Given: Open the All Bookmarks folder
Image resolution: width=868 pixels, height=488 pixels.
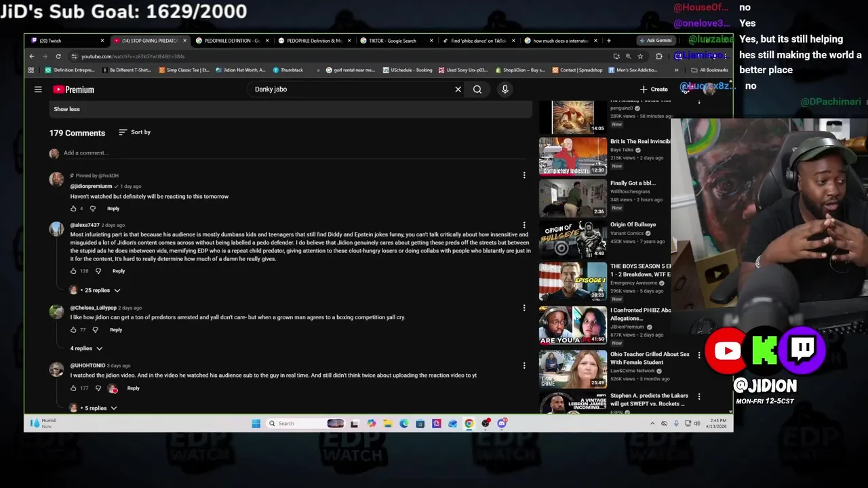Looking at the screenshot, I should (x=709, y=70).
